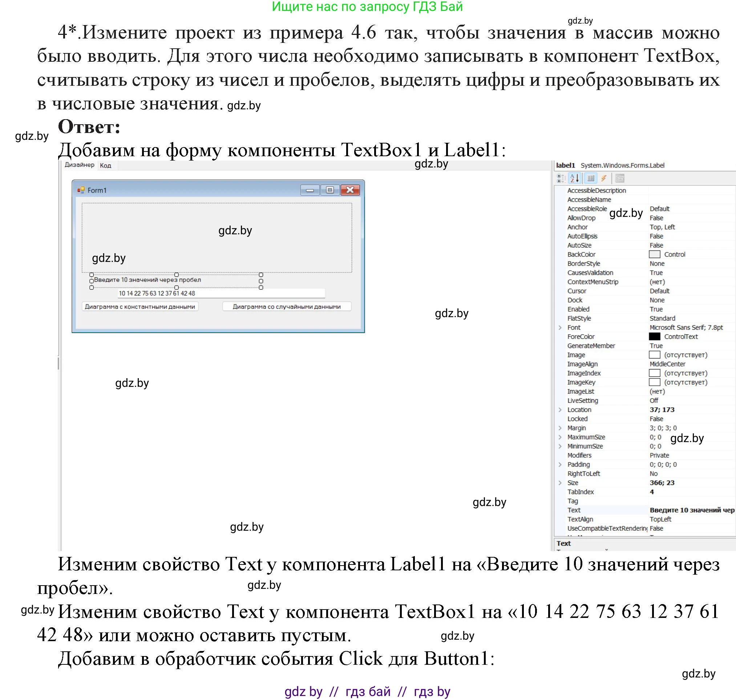Image resolution: width=736 pixels, height=700 pixels.
Task: Click the Dock property value None
Action: point(657,300)
